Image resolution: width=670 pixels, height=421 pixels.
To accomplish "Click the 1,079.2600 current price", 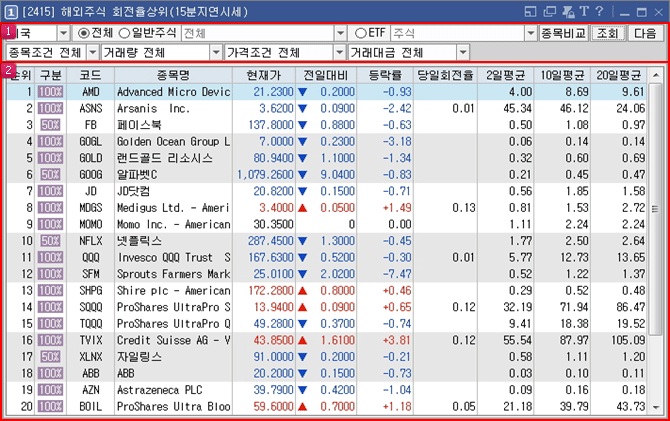I will tap(265, 175).
